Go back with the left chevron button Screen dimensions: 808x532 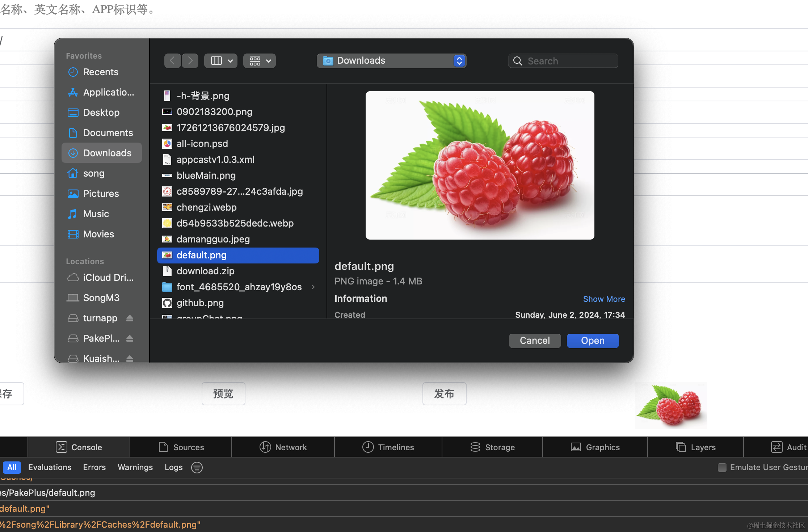pos(173,61)
